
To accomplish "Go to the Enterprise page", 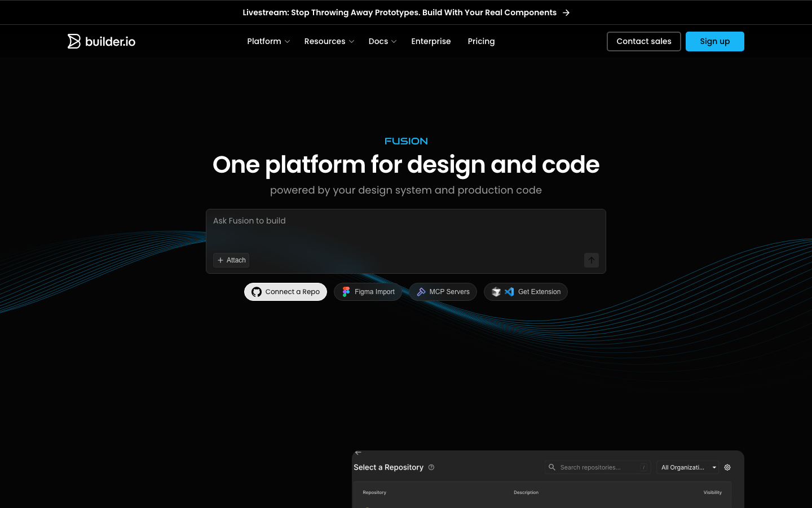I will 431,41.
